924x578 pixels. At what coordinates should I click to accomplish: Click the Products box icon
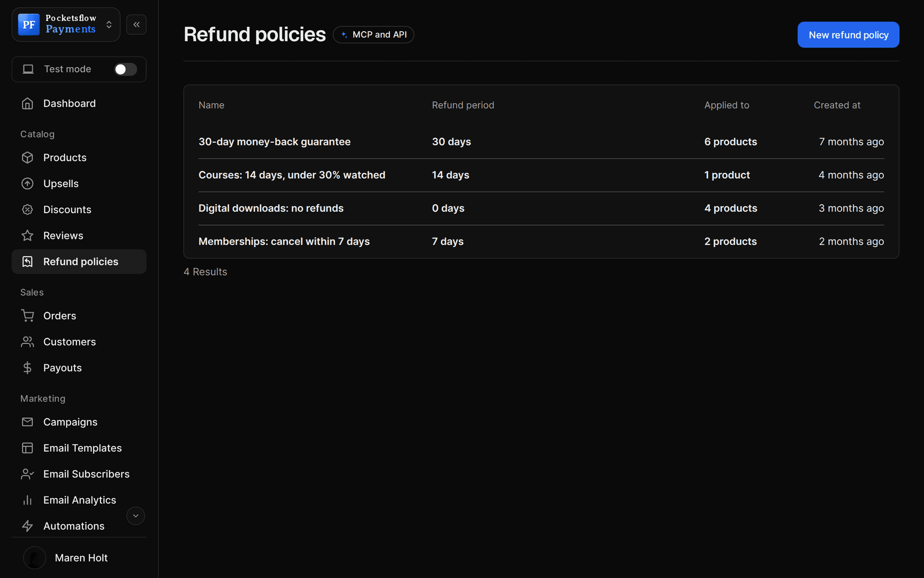coord(28,158)
